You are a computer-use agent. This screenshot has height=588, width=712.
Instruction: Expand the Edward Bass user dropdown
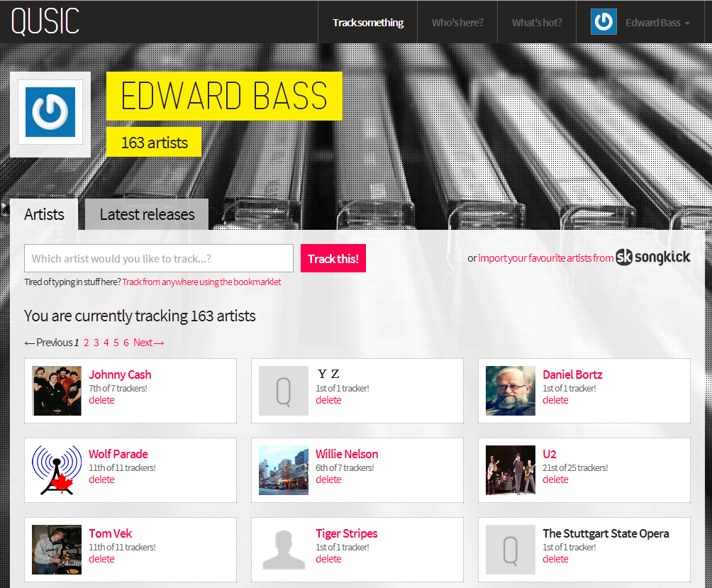(657, 23)
